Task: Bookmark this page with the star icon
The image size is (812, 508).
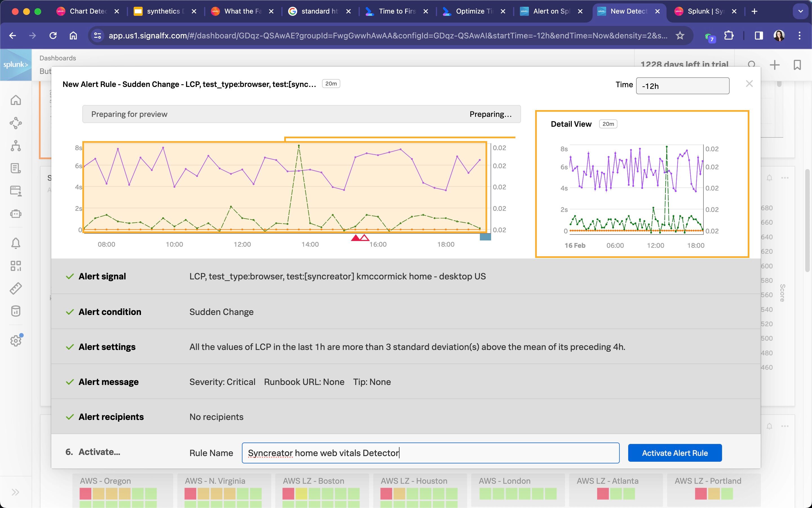Action: point(680,36)
